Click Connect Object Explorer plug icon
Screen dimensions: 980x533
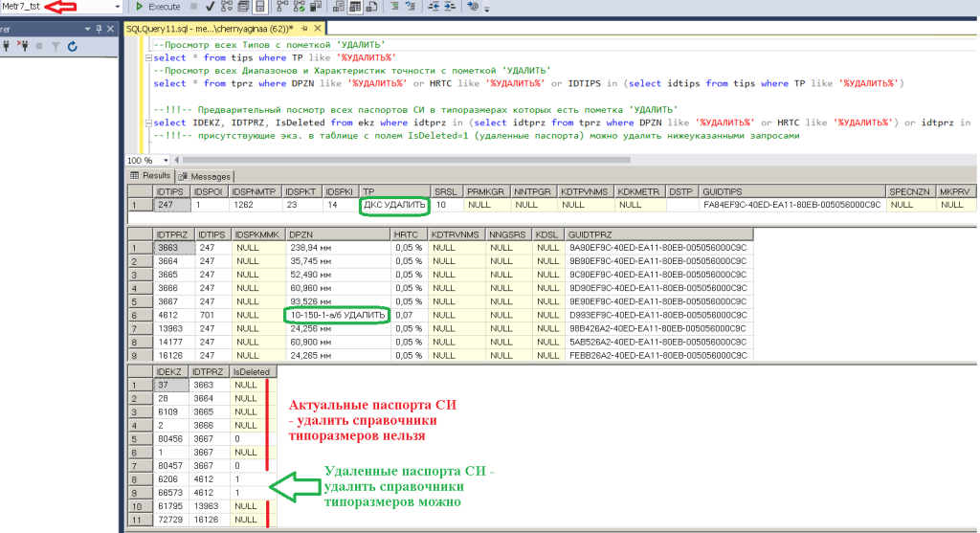pos(7,46)
